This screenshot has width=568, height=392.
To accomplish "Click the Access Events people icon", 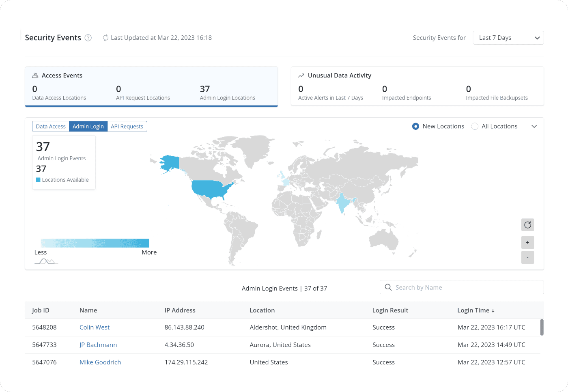I will tap(35, 75).
